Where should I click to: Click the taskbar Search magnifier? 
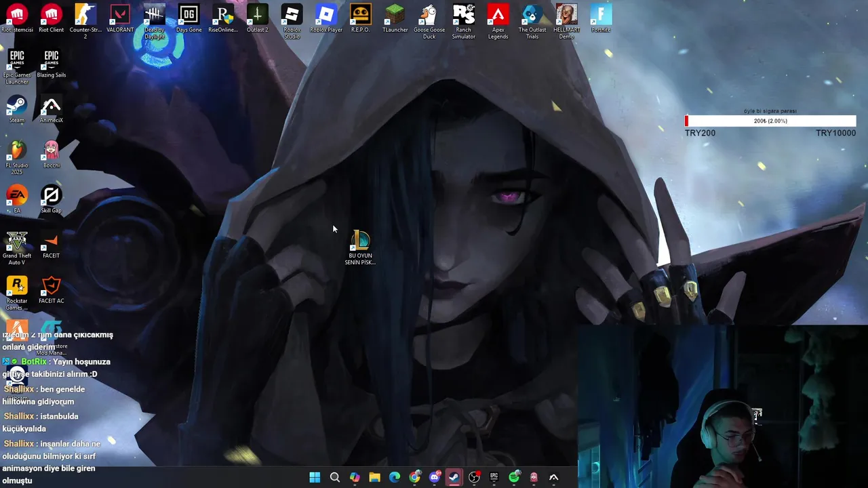coord(335,477)
